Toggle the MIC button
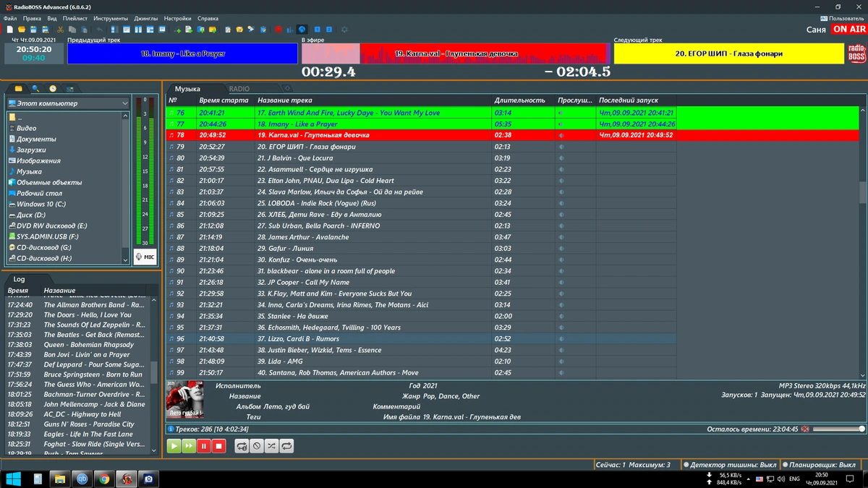This screenshot has height=488, width=868. 145,257
